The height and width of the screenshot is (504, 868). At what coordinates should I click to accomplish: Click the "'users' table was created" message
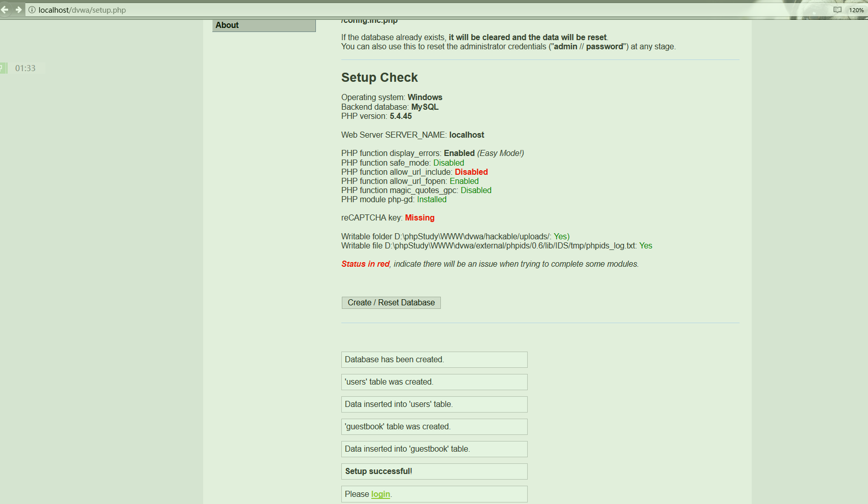434,382
